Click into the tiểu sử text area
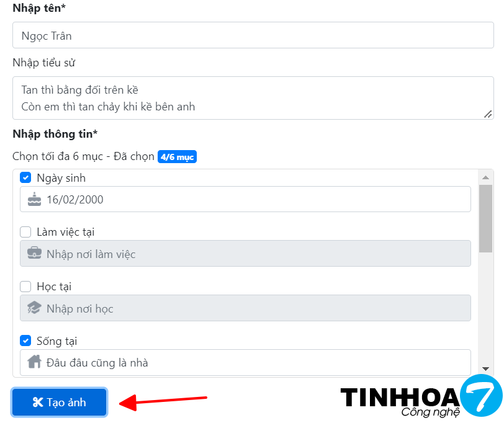The image size is (504, 423). [x=253, y=98]
